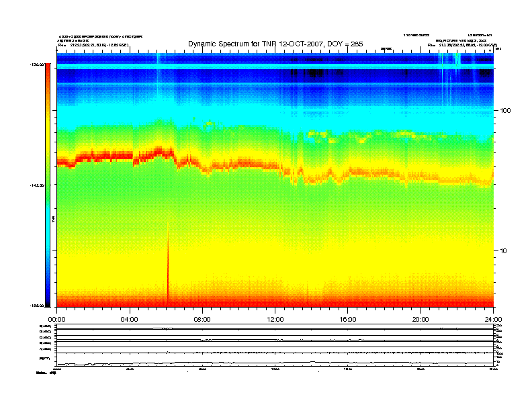Click the red top of the colorbar
The image size is (532, 411).
click(48, 71)
